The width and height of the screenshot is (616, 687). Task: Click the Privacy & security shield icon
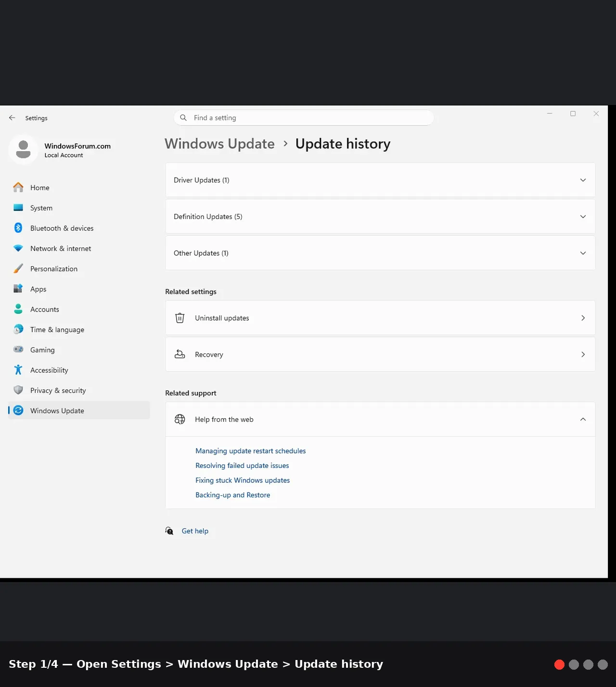click(18, 390)
